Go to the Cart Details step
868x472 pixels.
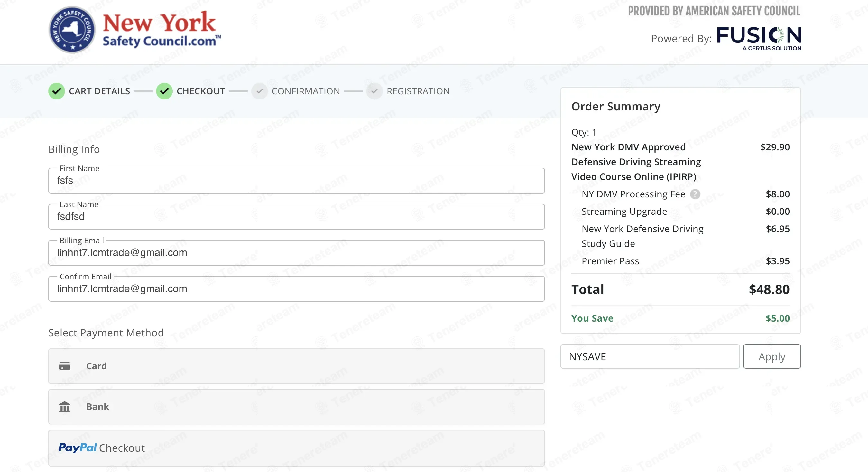coord(99,91)
